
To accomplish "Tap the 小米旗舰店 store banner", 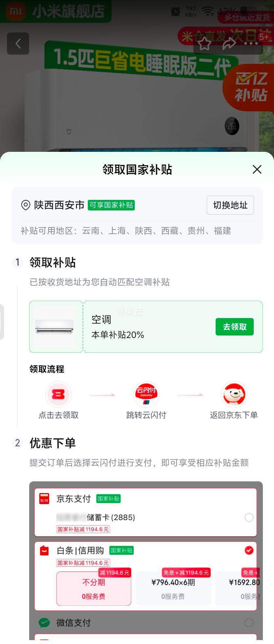I will click(56, 11).
